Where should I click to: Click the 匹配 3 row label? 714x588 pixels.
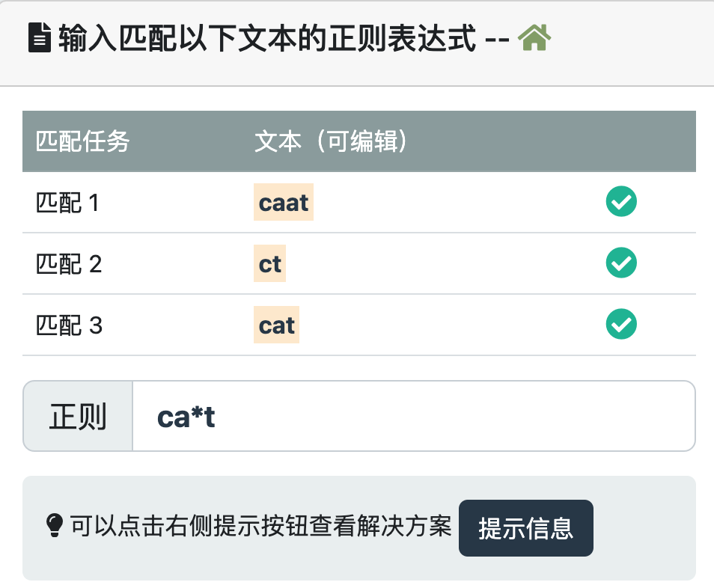coord(69,325)
